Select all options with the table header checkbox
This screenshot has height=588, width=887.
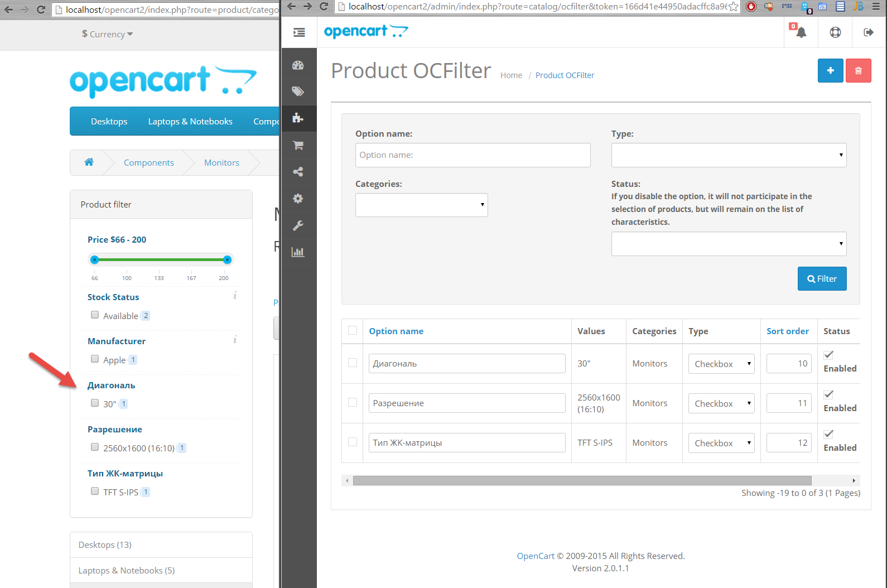click(x=353, y=330)
